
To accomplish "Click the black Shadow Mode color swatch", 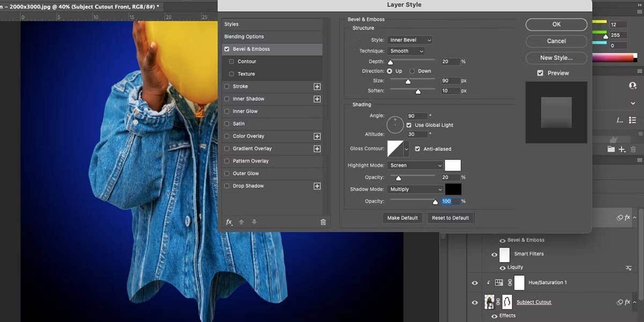I will click(452, 189).
